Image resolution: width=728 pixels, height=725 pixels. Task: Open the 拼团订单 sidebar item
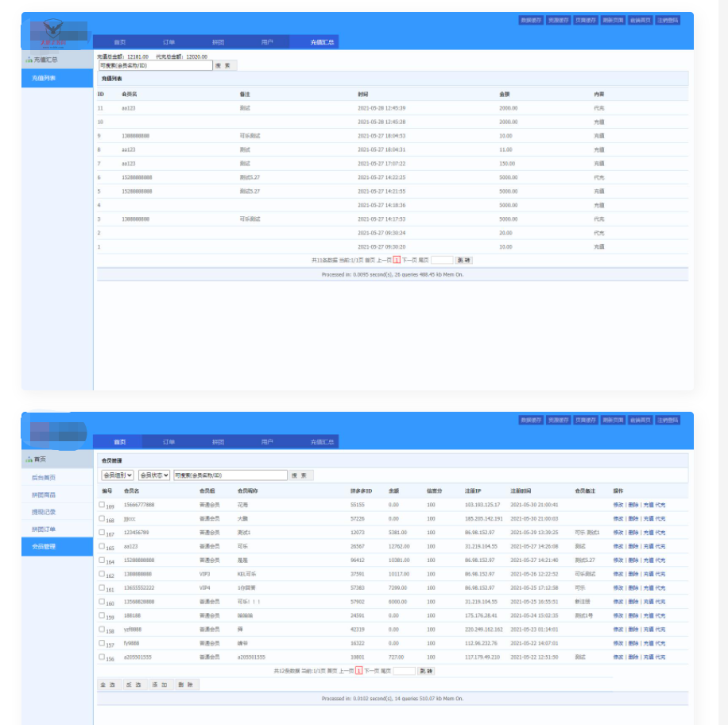point(44,529)
